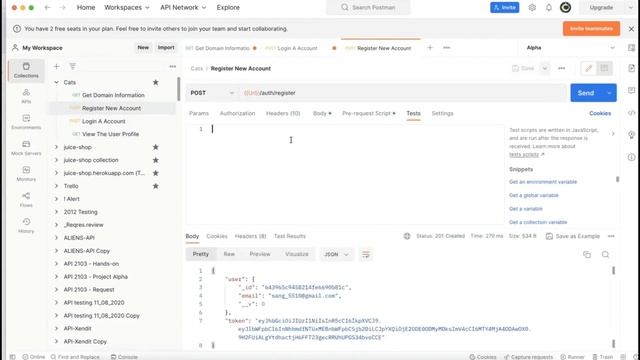Screen dimensions: 640x360
Task: Expand the Trello collection
Action: click(x=56, y=186)
